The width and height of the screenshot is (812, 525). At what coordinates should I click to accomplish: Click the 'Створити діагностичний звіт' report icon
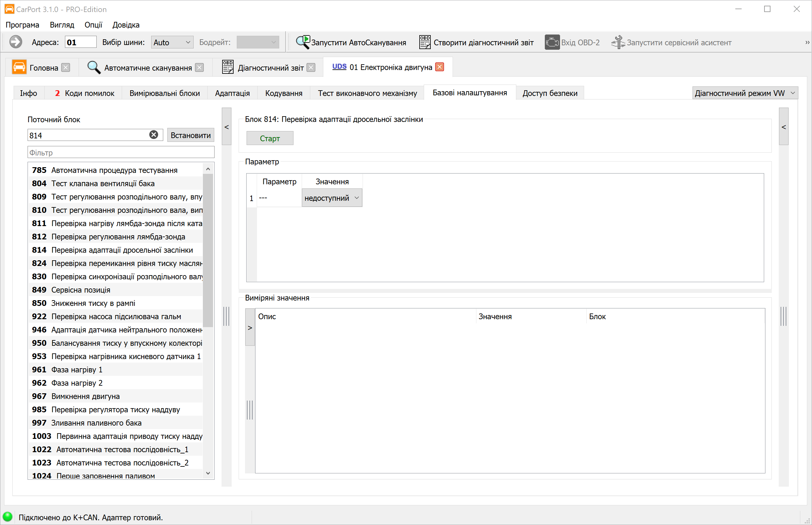(x=425, y=42)
